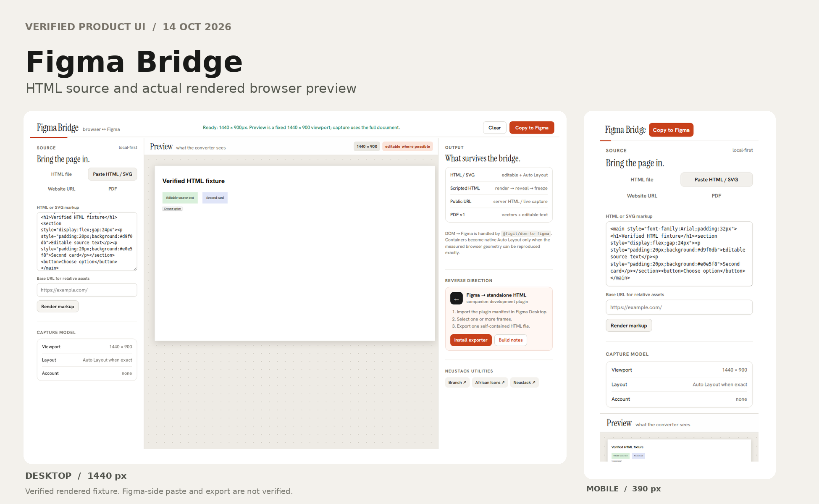Focus the Base URL field in desktop view

click(87, 290)
